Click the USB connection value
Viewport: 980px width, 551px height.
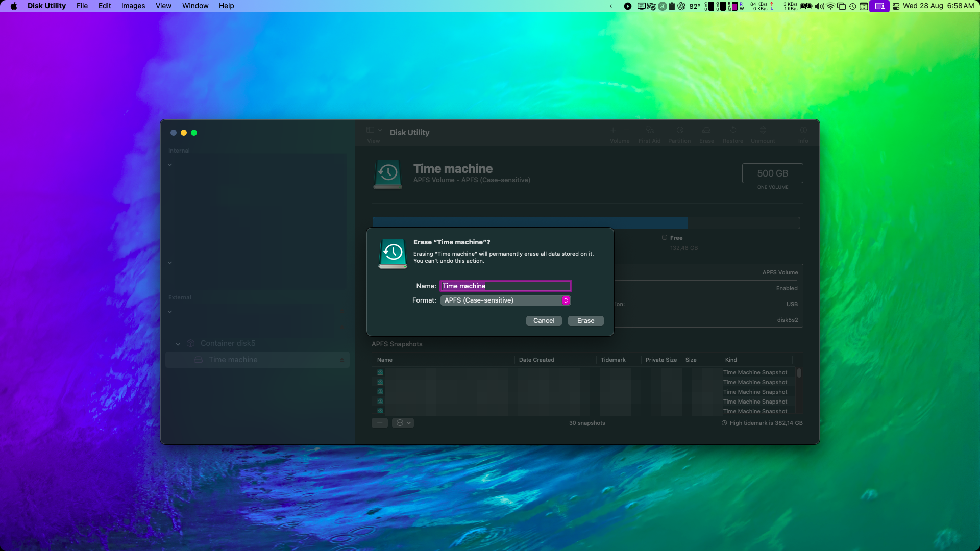coord(792,304)
